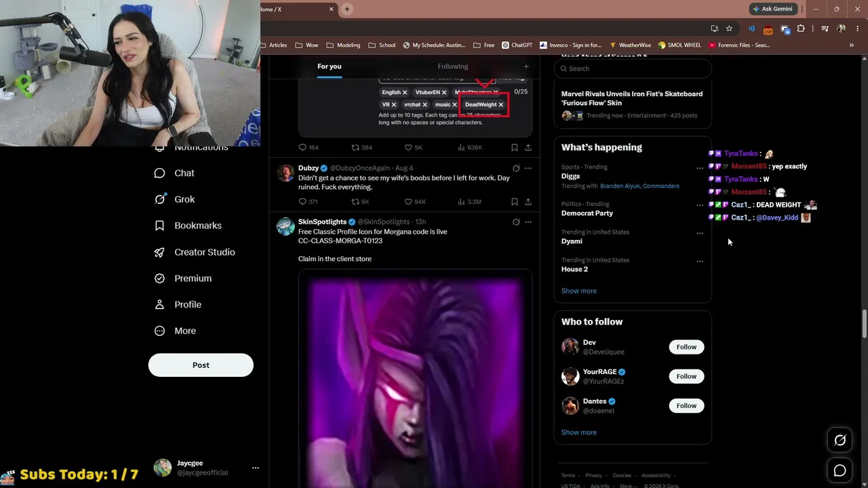Click Grok explain icon on Dubzy post
The width and height of the screenshot is (868, 488).
coord(516,168)
